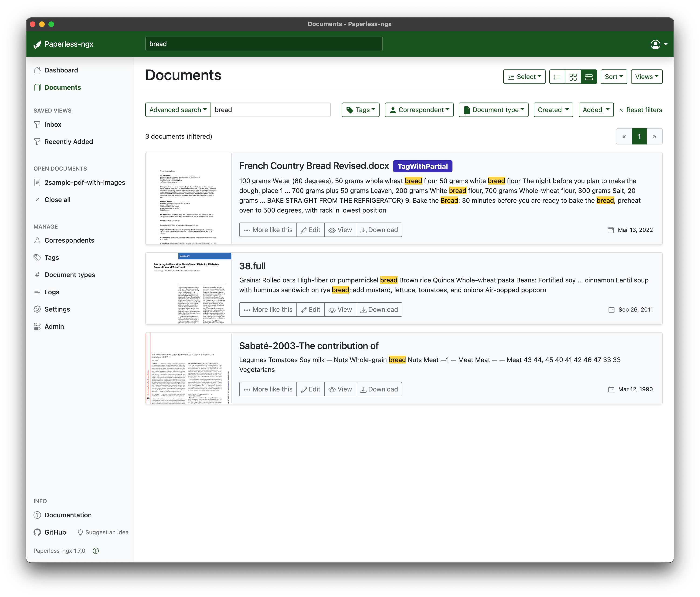Click the Paperless-ngx leaf logo

click(37, 44)
